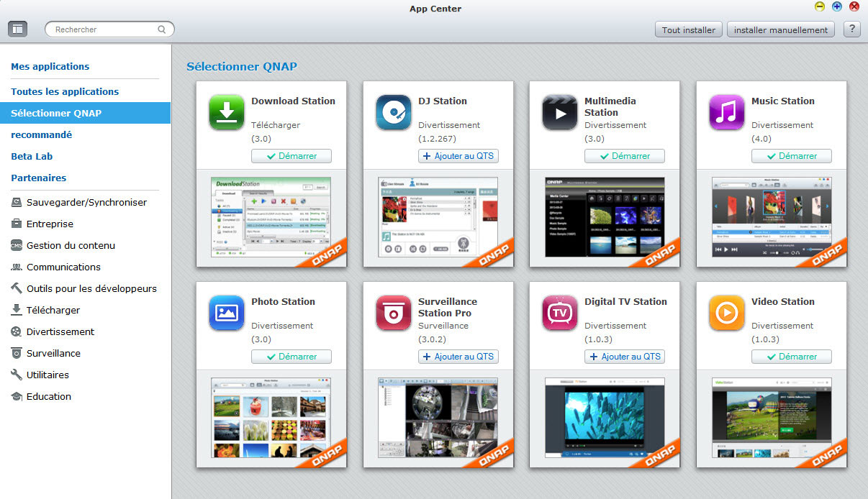Add Surveillance Station Pro to QTS
This screenshot has width=868, height=499.
coord(458,357)
